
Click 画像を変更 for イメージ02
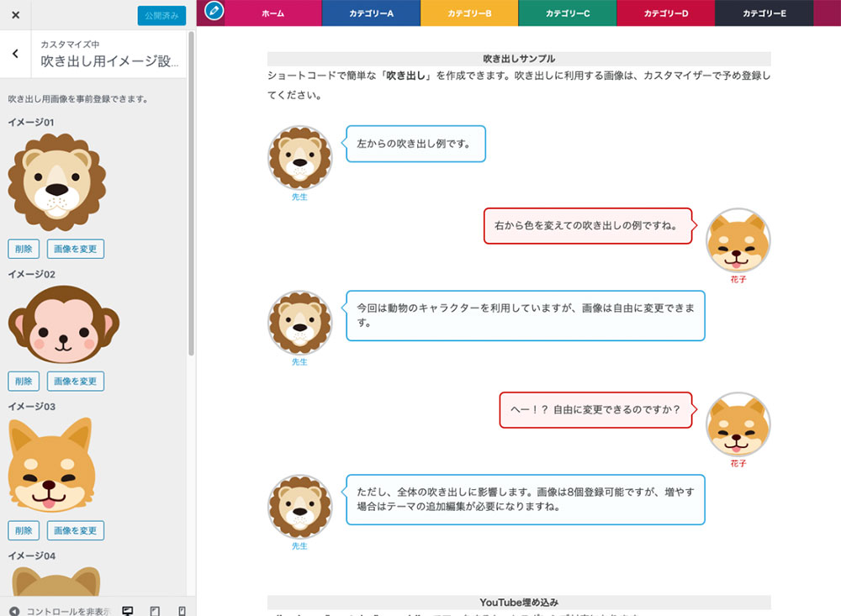tap(76, 382)
